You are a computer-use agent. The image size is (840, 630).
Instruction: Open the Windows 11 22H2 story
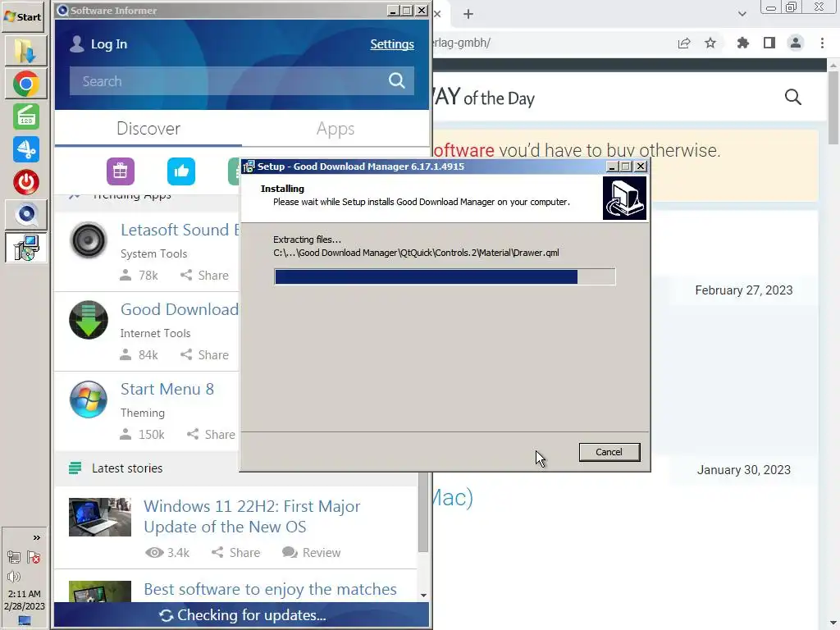252,517
